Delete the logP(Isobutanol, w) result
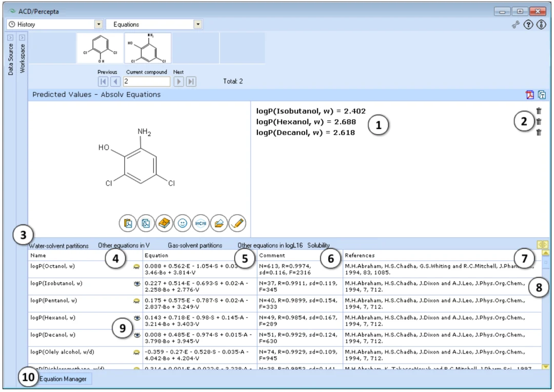Screen dimensions: 554x392 point(539,111)
